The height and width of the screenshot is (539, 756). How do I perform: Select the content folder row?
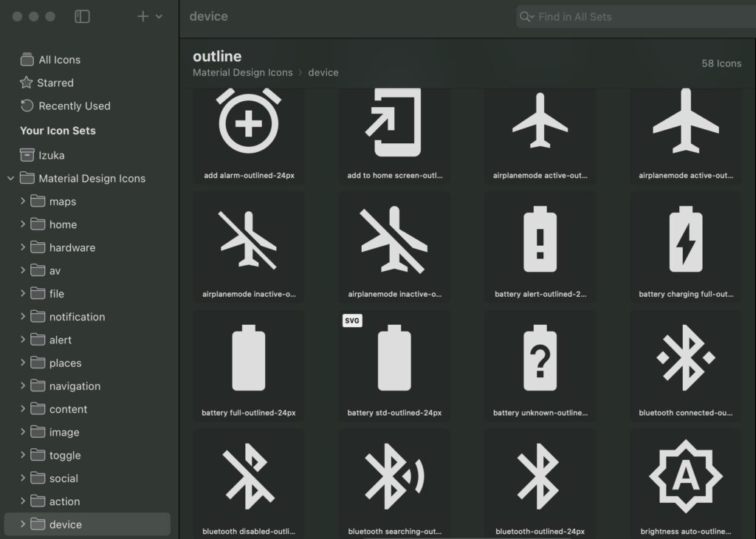(87, 409)
